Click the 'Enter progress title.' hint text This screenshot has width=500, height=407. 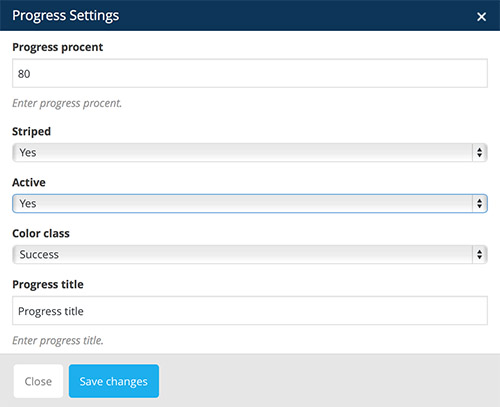point(58,341)
